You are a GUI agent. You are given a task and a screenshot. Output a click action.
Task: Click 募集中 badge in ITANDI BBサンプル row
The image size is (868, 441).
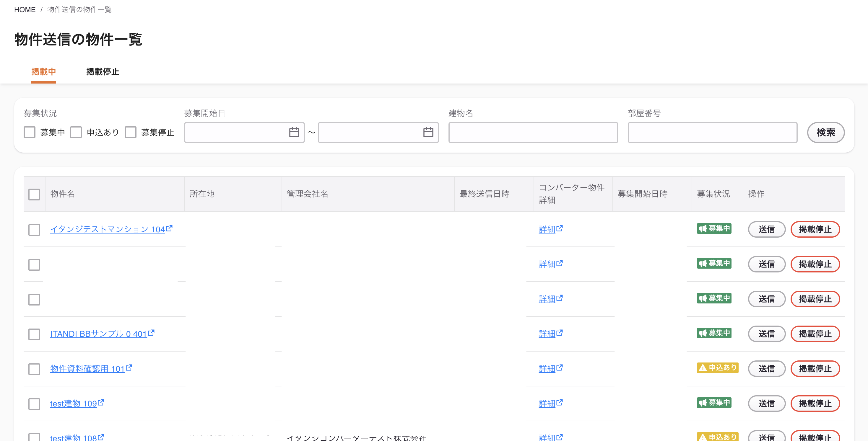[714, 333]
